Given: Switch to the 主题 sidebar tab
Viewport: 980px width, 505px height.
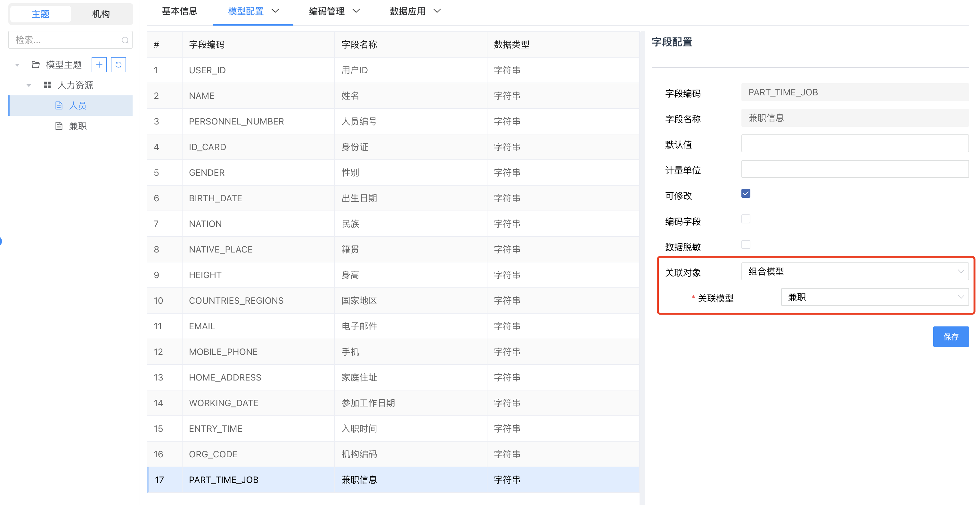Looking at the screenshot, I should [40, 14].
